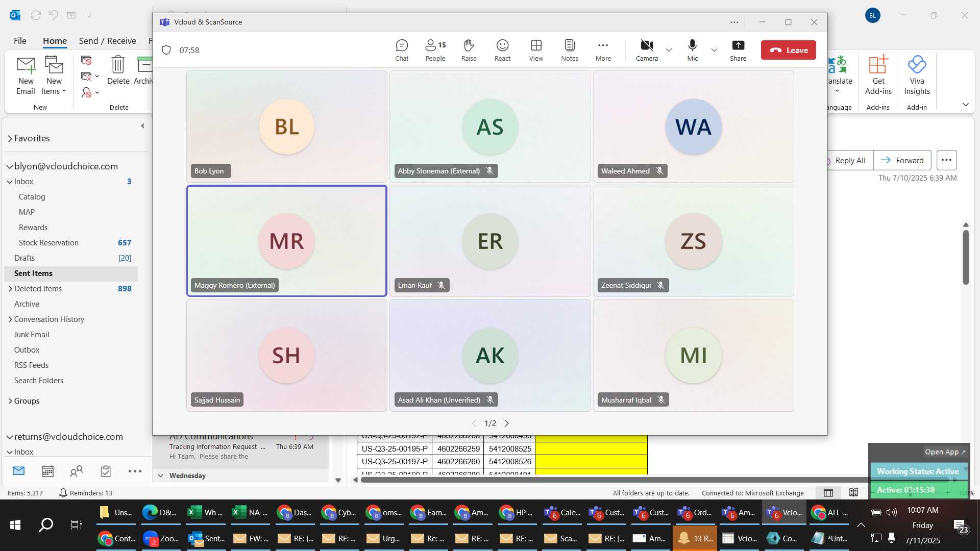The width and height of the screenshot is (980, 551).
Task: Delete the selected Outlook message
Action: [x=118, y=70]
